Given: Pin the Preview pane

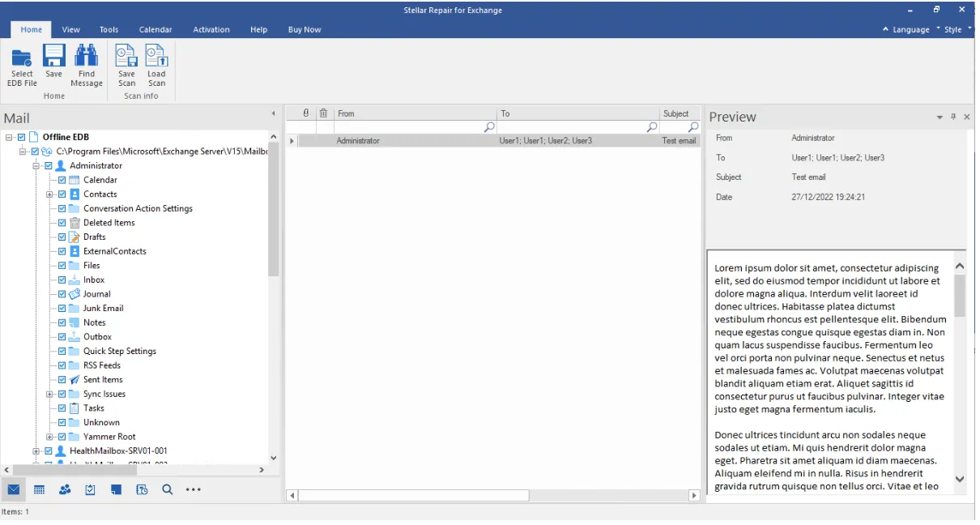Looking at the screenshot, I should [x=953, y=117].
